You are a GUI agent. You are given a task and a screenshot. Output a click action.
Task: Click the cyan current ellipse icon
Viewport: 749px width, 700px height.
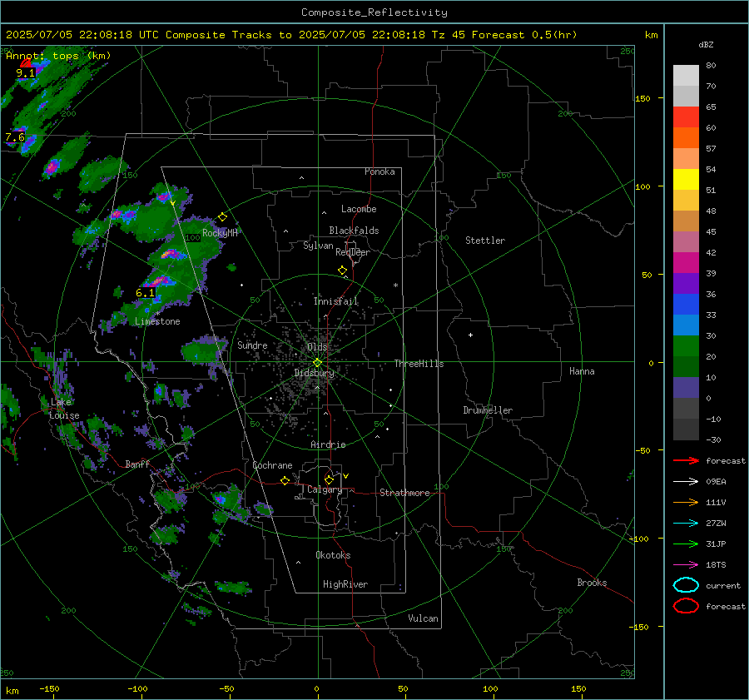coord(686,585)
